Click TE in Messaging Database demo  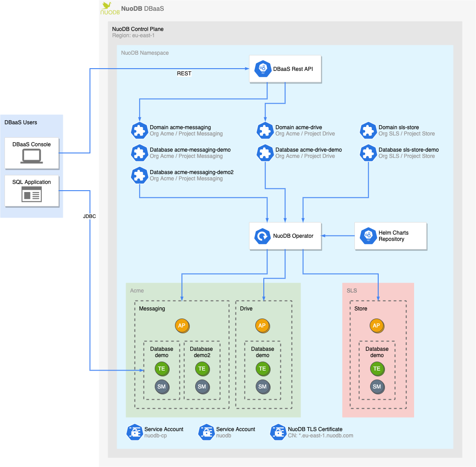[x=162, y=369]
